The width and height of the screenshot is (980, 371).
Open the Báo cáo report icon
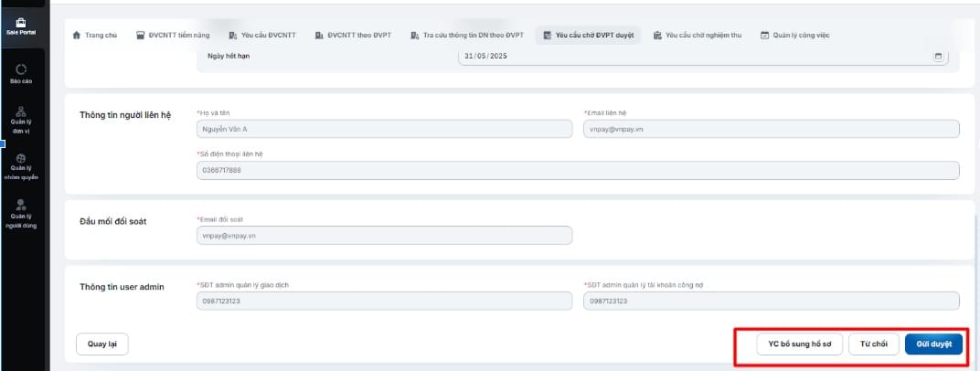21,69
